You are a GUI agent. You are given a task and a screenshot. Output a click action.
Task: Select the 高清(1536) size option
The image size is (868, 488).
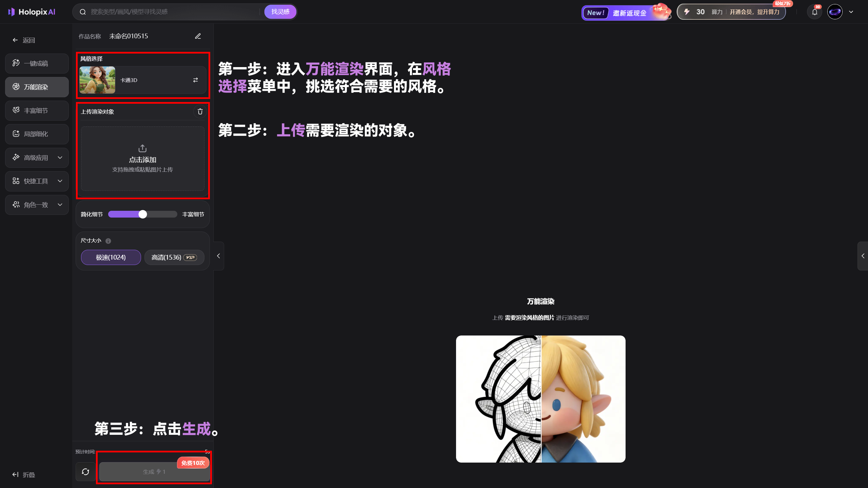(x=174, y=257)
